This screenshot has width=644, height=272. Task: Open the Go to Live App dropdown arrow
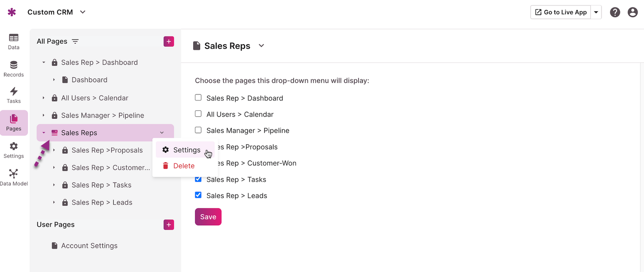click(596, 12)
